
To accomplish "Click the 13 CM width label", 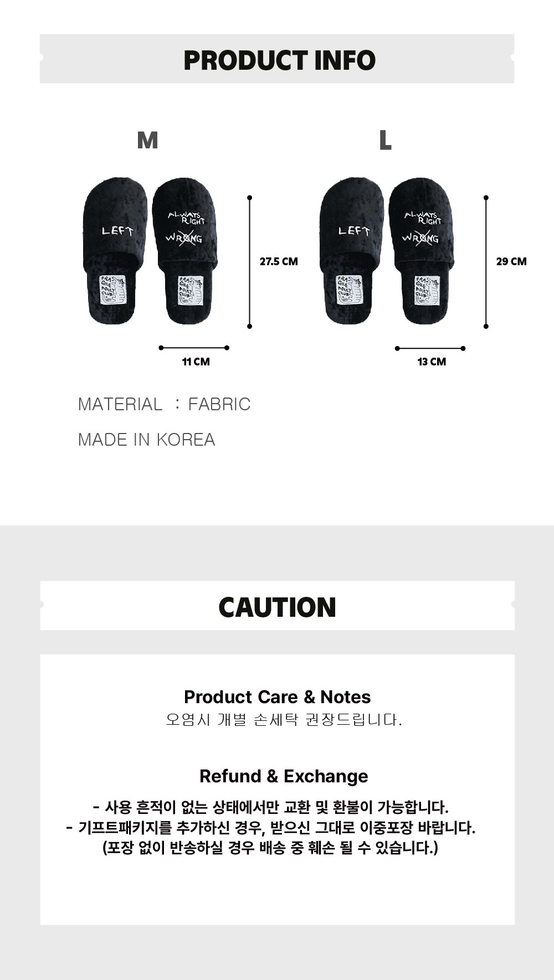I will (x=432, y=362).
